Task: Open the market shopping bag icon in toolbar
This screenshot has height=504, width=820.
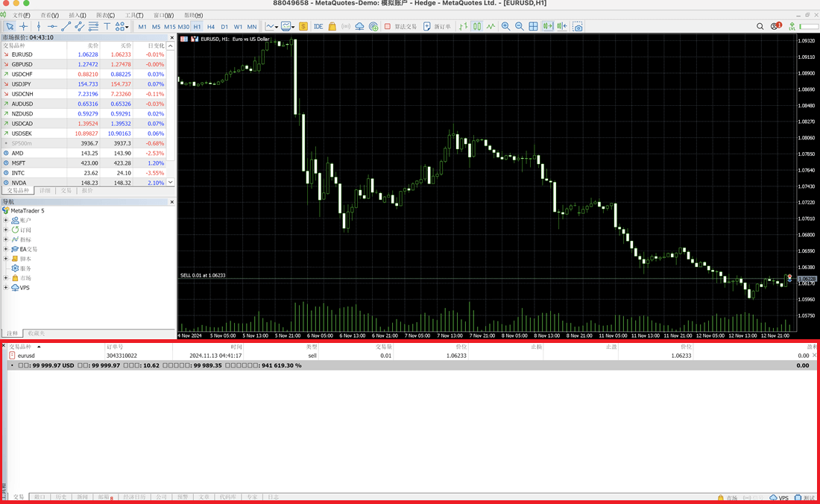Action: [x=332, y=27]
